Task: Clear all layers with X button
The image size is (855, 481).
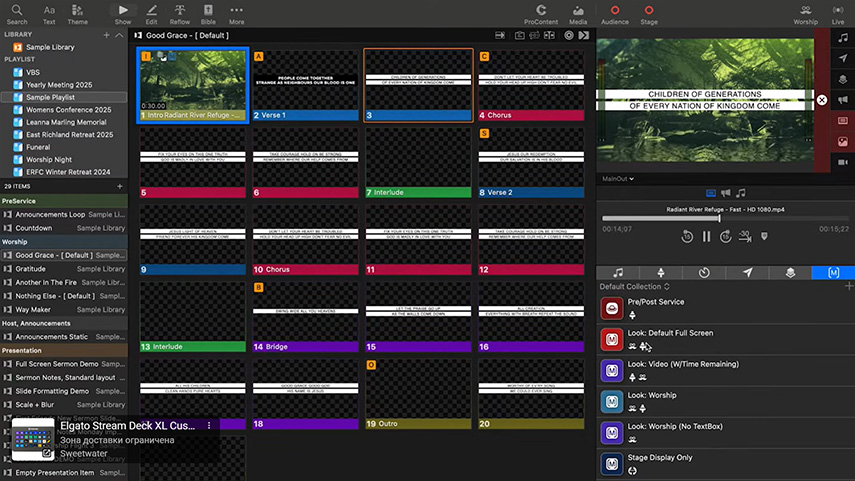Action: [x=822, y=100]
